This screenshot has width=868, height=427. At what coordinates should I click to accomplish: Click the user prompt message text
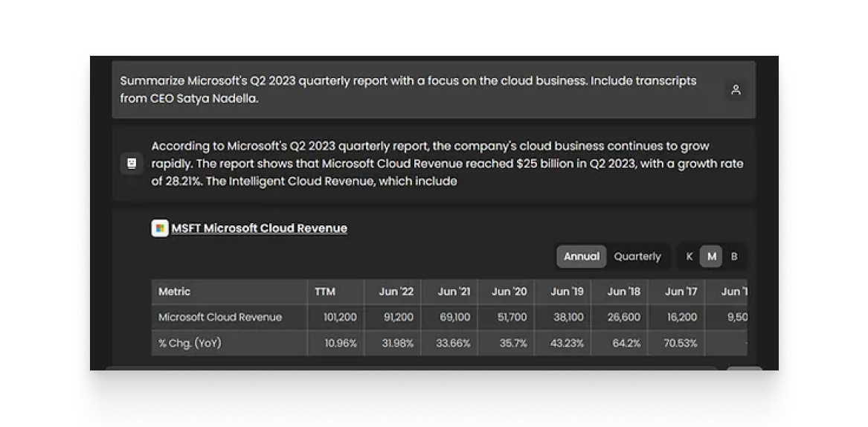tap(408, 89)
